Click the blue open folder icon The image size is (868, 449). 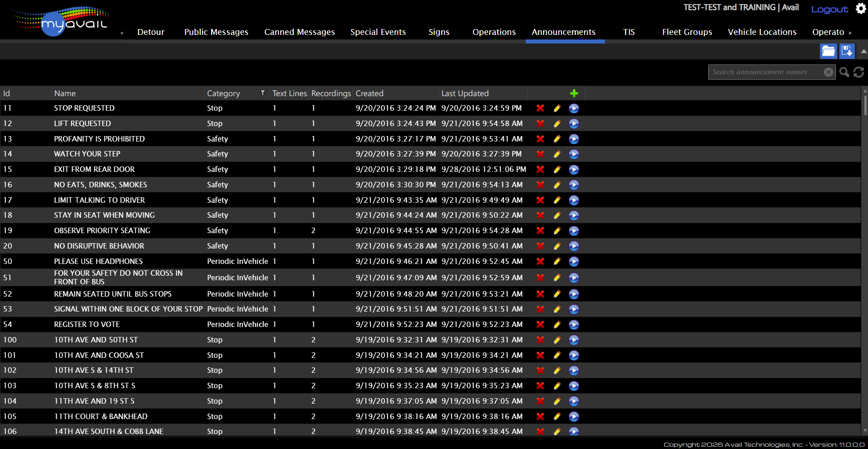coord(828,51)
